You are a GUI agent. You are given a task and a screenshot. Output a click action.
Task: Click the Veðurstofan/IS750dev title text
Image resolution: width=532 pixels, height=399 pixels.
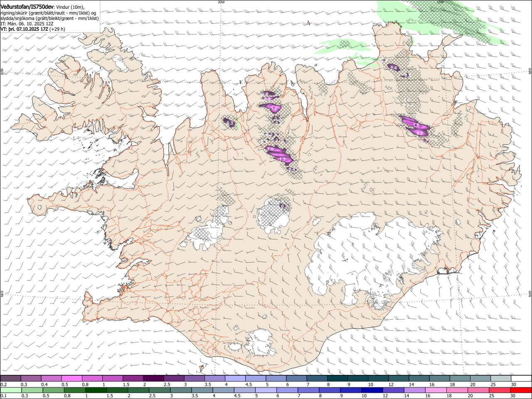[x=27, y=6]
